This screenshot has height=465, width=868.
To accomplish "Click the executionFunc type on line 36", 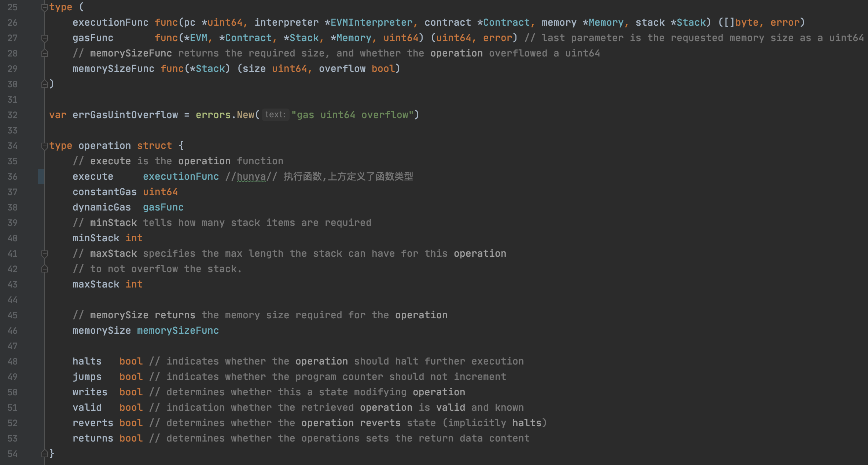I will [181, 177].
